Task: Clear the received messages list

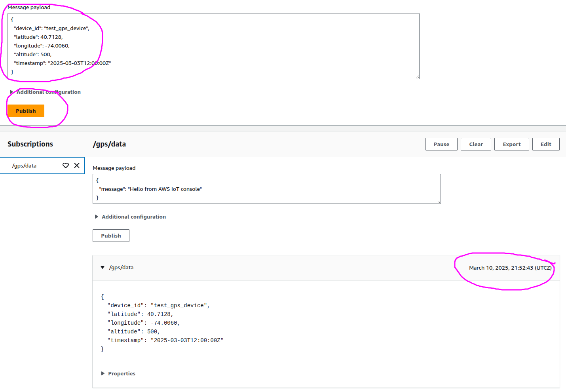Action: [476, 144]
